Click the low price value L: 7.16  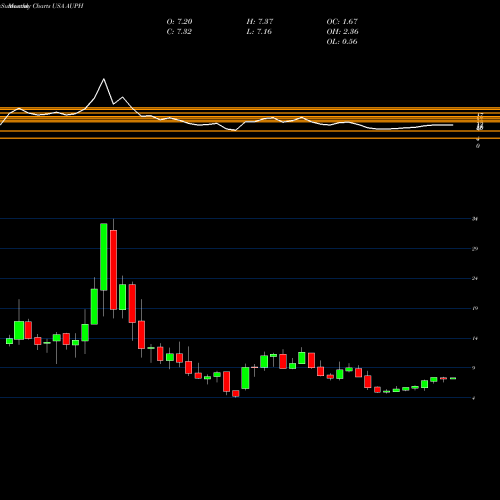[259, 32]
